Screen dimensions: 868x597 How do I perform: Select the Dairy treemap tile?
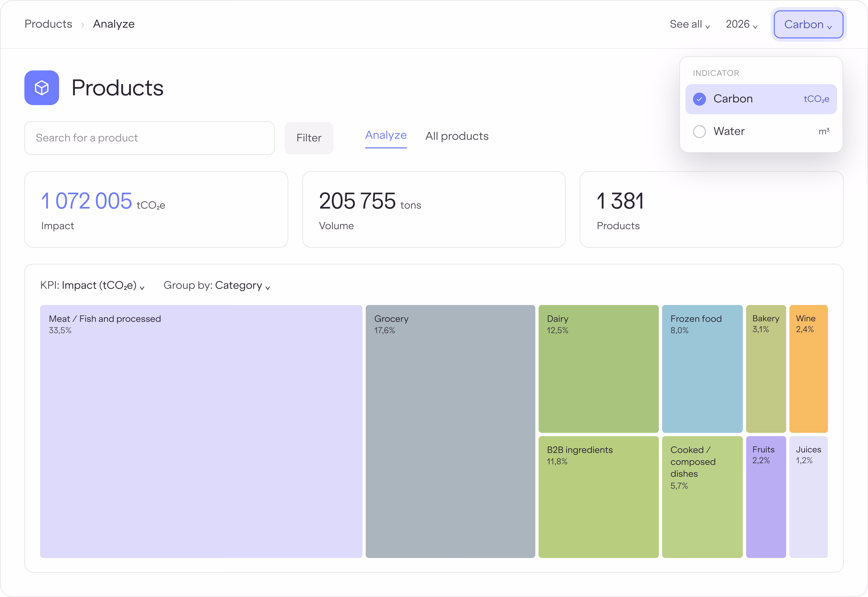point(599,369)
